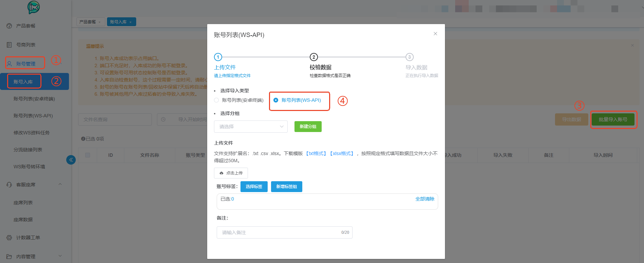Select the 账号列表(安卓终端) radio option

[216, 100]
